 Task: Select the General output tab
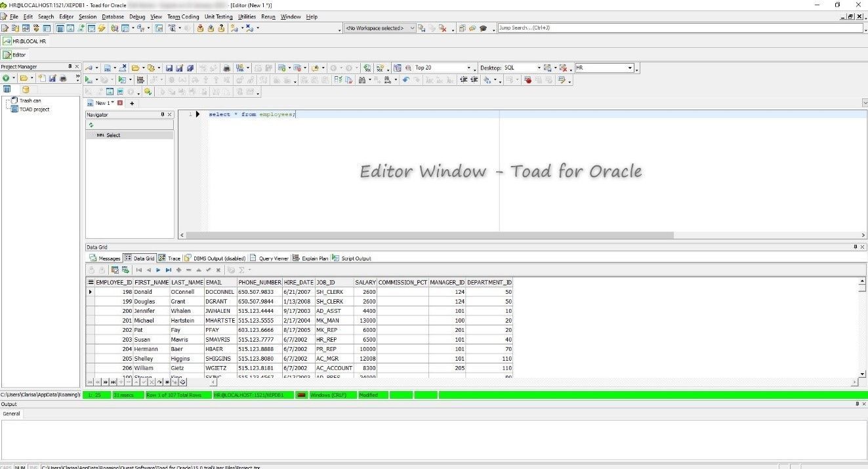[x=11, y=414]
